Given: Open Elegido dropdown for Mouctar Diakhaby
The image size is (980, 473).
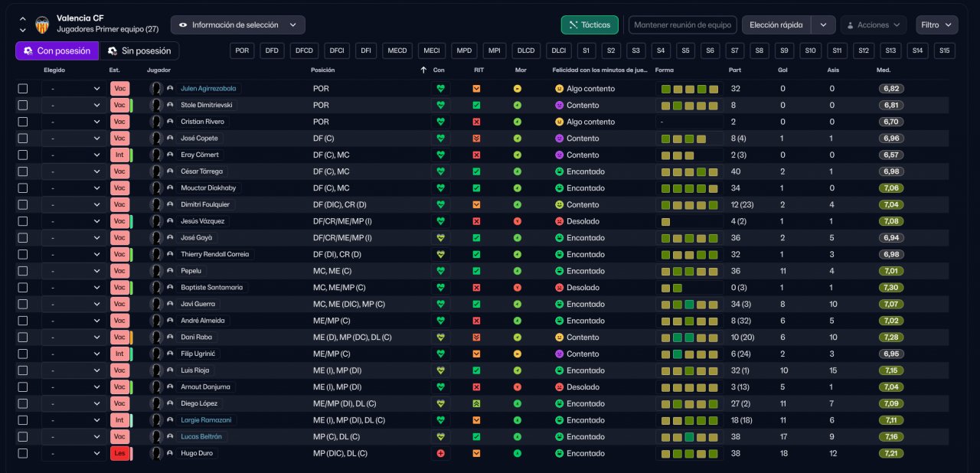Looking at the screenshot, I should point(74,188).
